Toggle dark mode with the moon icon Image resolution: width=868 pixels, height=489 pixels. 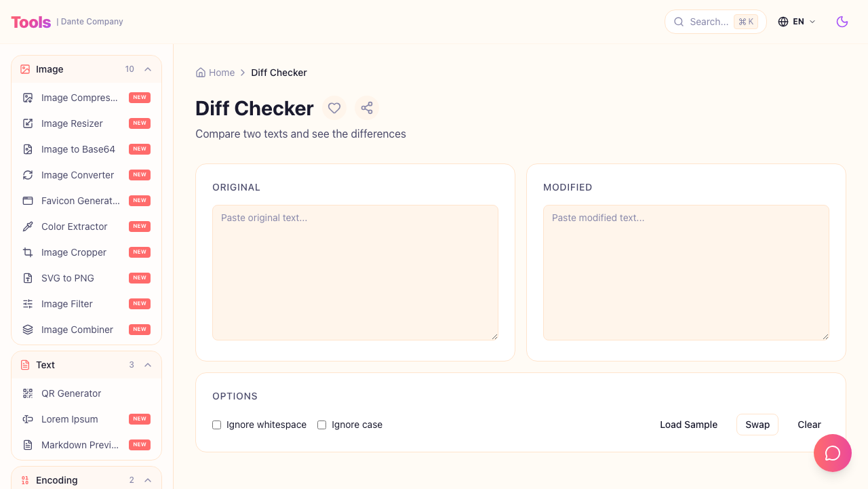842,22
